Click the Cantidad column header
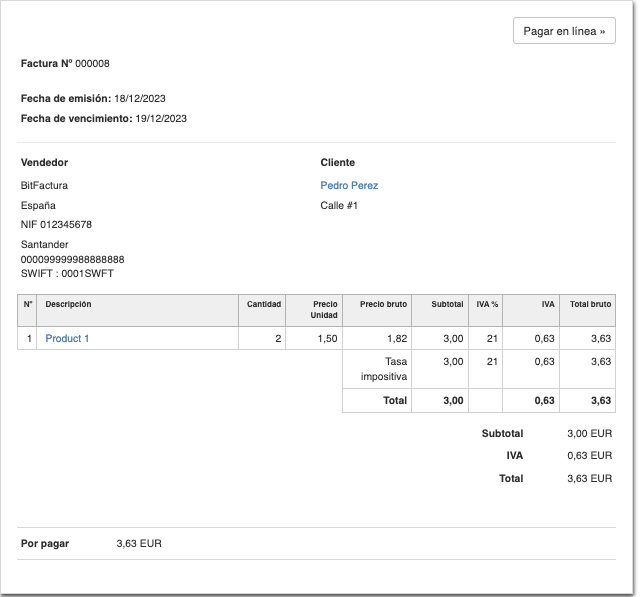 click(x=264, y=304)
